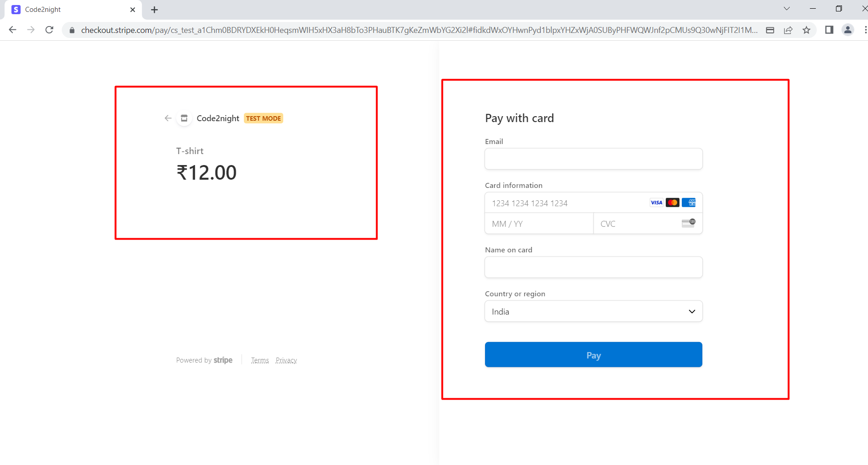Click the ₹12.00 price text
Screen dimensions: 868x465
click(207, 173)
